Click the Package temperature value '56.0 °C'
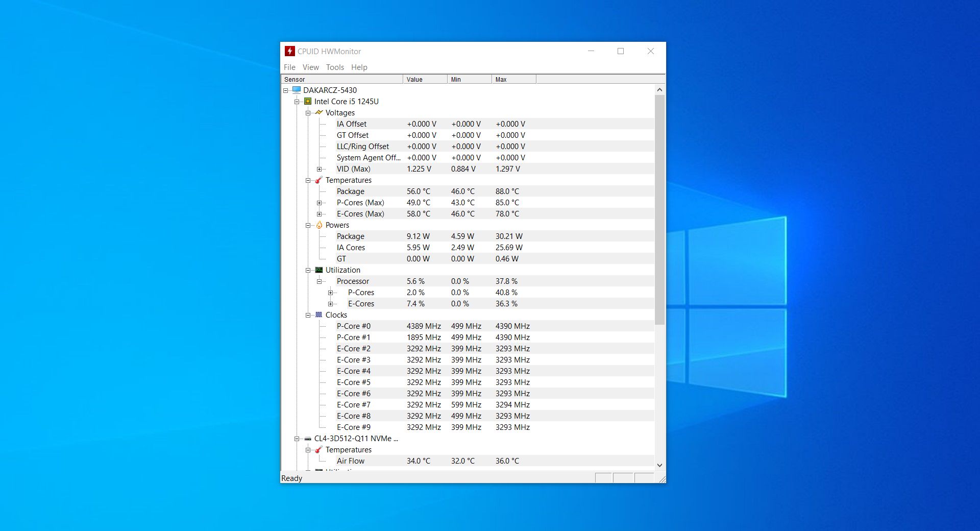Screen dimensions: 980x531 (x=418, y=191)
